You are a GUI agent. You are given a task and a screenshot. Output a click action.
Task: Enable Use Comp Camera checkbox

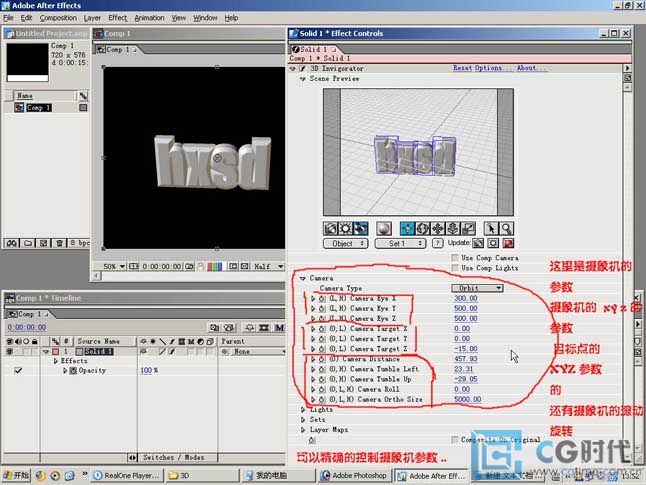[x=455, y=258]
